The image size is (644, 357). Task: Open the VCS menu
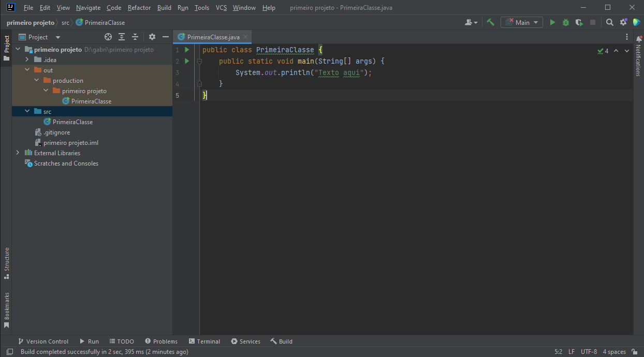[x=222, y=8]
